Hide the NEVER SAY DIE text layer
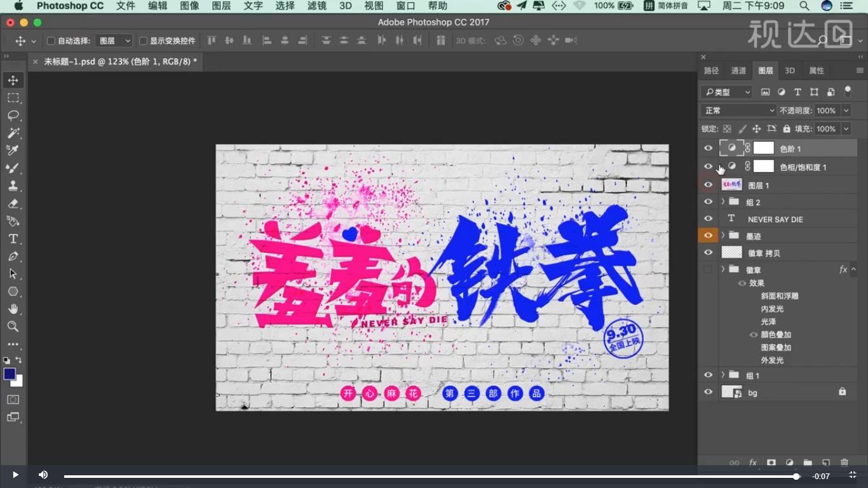 [x=709, y=219]
